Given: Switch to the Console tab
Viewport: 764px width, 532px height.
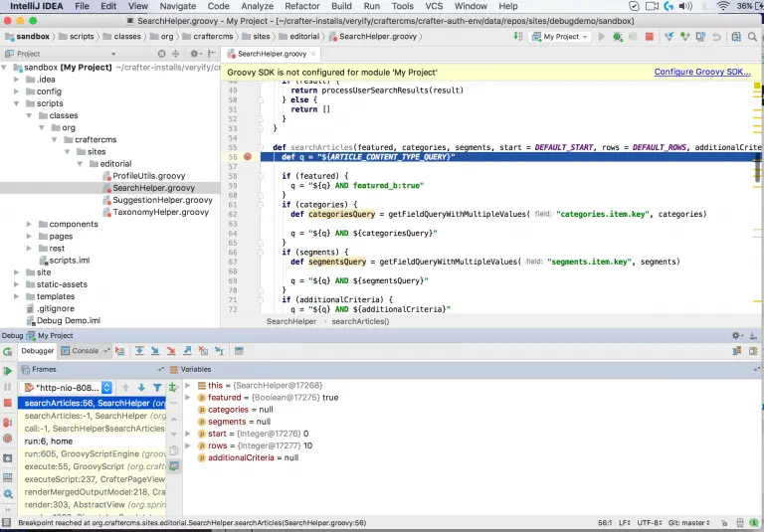Looking at the screenshot, I should tap(83, 351).
